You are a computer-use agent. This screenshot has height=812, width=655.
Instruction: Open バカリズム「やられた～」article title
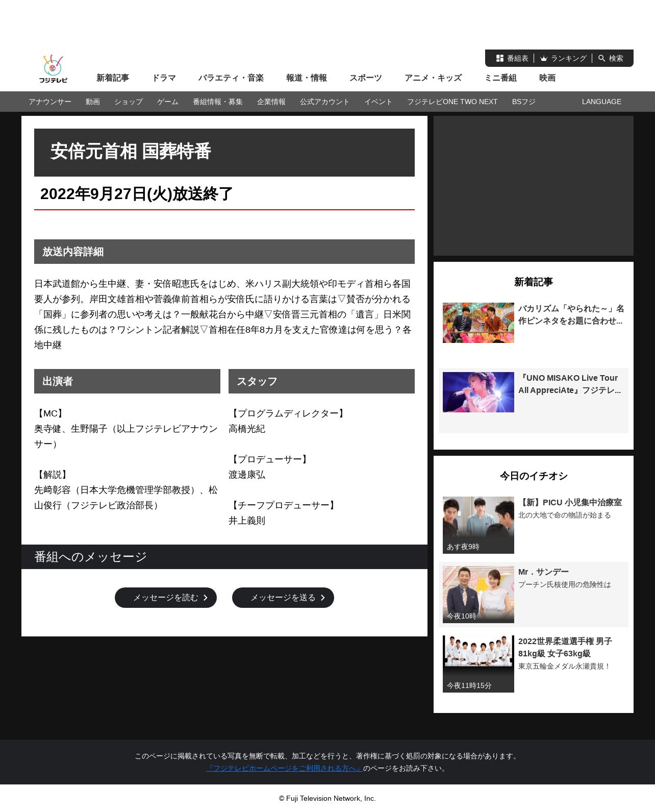571,314
